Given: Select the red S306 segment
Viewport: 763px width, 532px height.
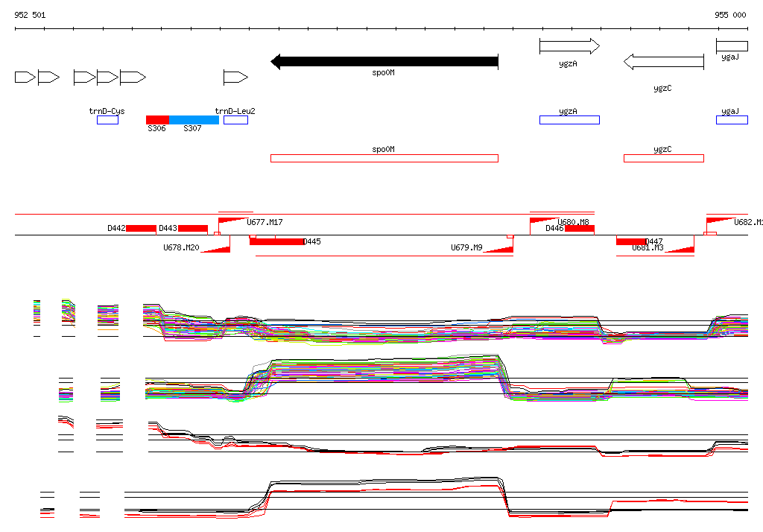Looking at the screenshot, I should (x=158, y=120).
